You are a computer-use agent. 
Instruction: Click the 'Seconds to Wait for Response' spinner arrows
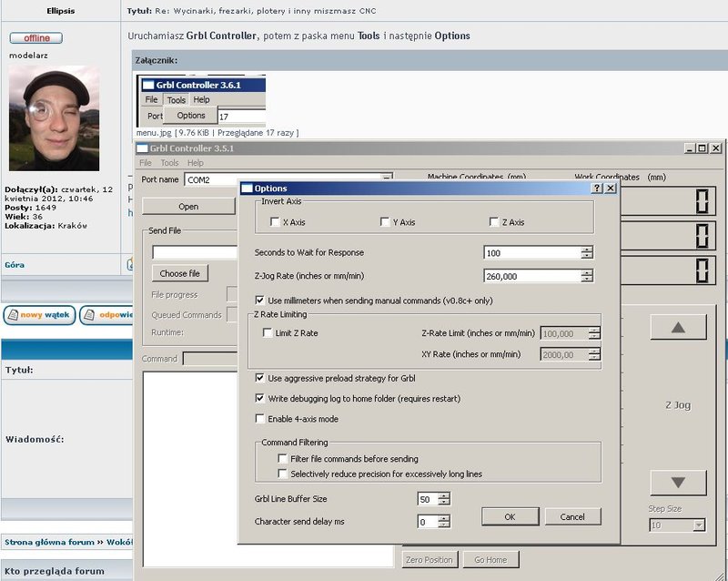point(587,252)
